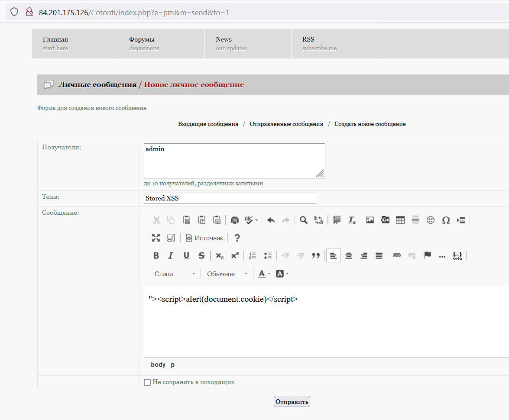Click the Copy icon in editor toolbar

click(171, 220)
